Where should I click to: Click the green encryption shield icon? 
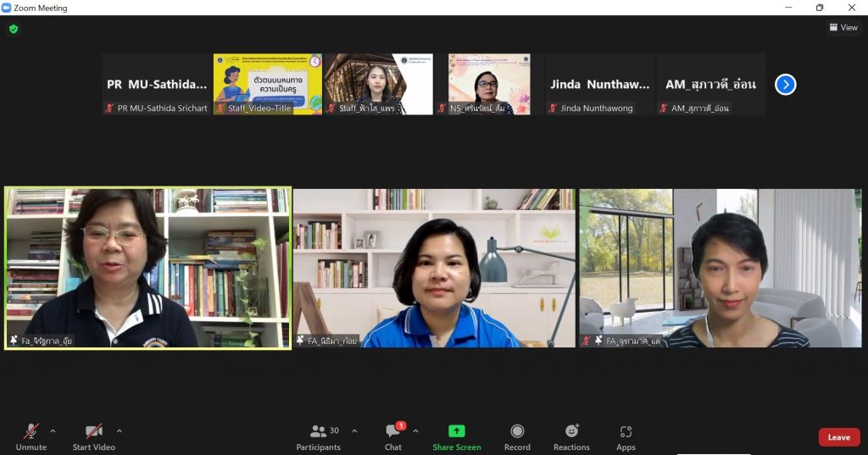[14, 29]
